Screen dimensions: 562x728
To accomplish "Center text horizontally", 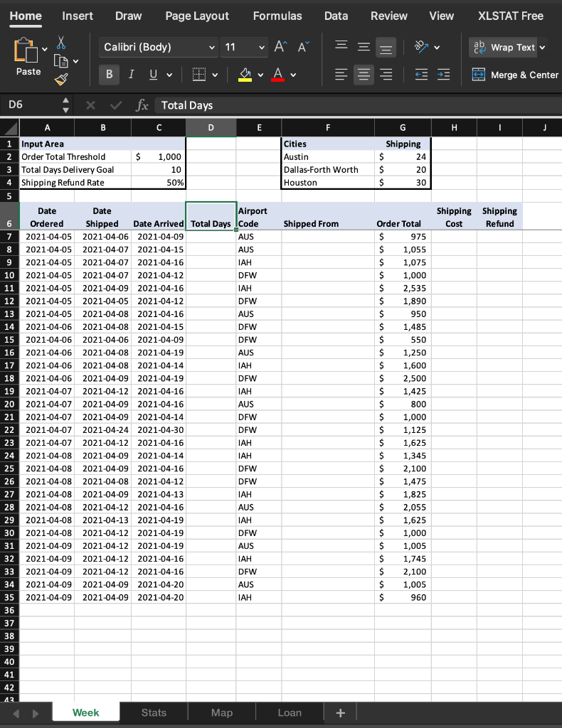I will click(x=364, y=74).
